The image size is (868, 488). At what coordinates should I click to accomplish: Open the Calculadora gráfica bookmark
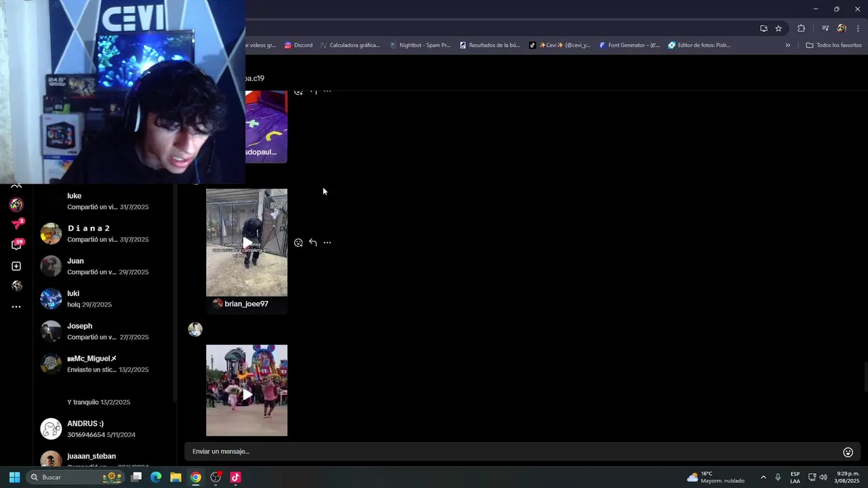tap(350, 45)
